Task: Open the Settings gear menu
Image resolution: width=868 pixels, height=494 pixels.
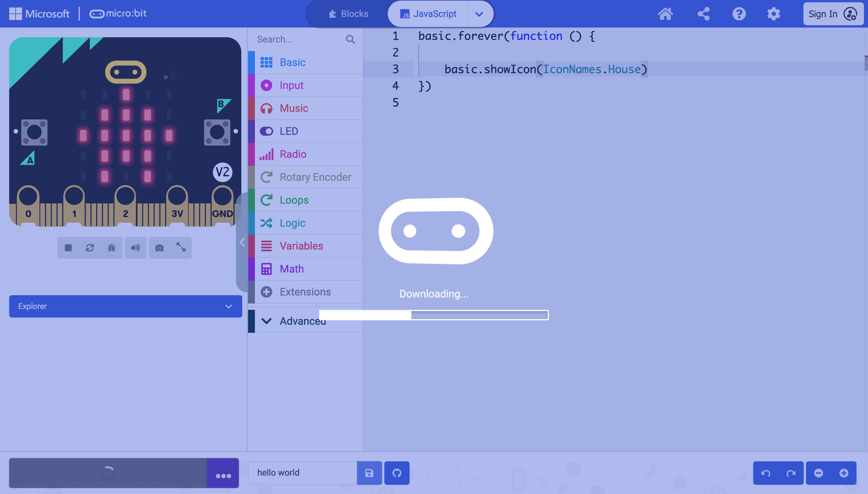Action: [x=773, y=14]
